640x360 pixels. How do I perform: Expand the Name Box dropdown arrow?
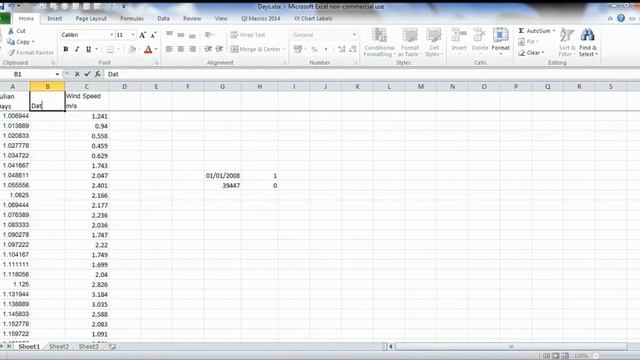pos(57,74)
